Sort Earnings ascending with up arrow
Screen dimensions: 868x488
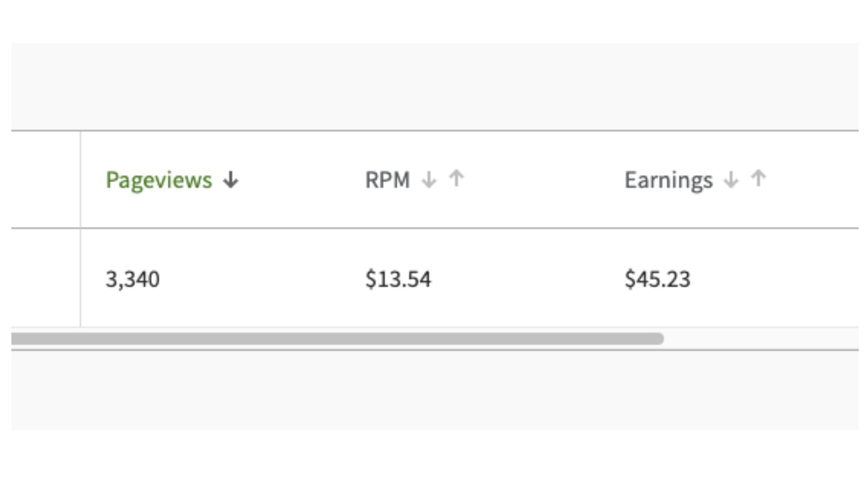758,178
